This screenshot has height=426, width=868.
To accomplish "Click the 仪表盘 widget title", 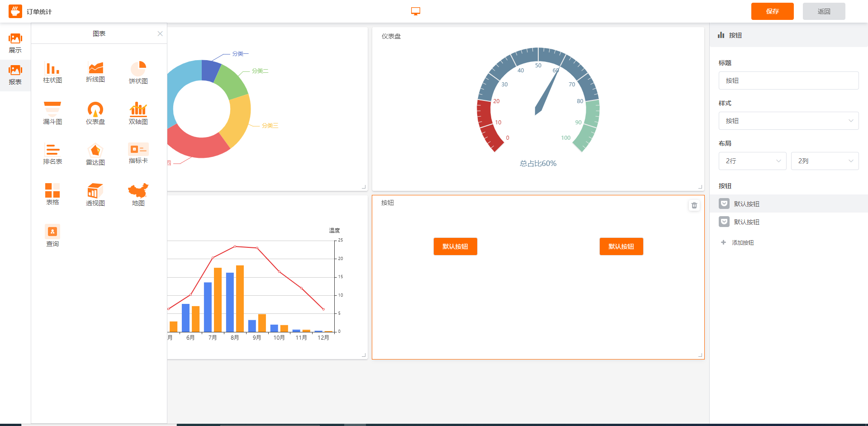I will click(x=391, y=36).
